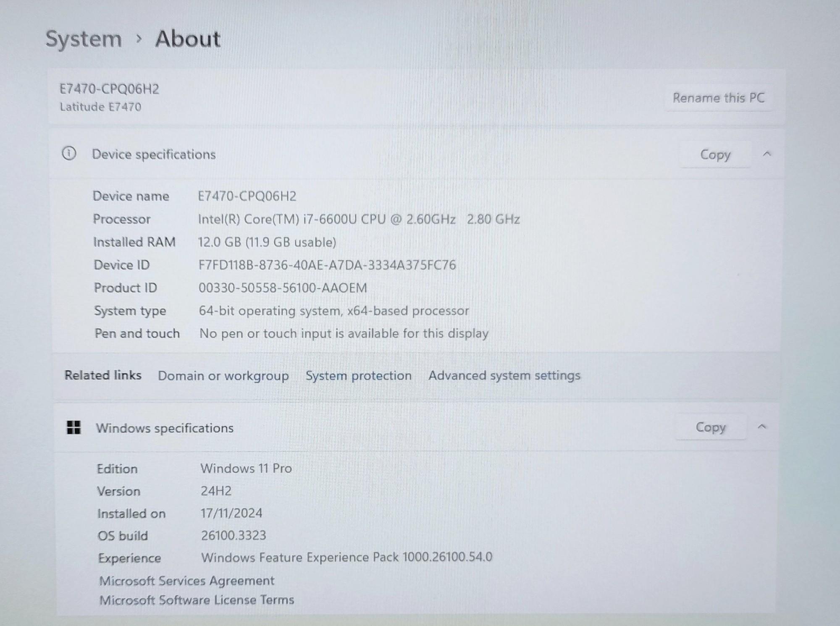Copy the Windows specifications
Image resolution: width=840 pixels, height=626 pixels.
click(711, 427)
